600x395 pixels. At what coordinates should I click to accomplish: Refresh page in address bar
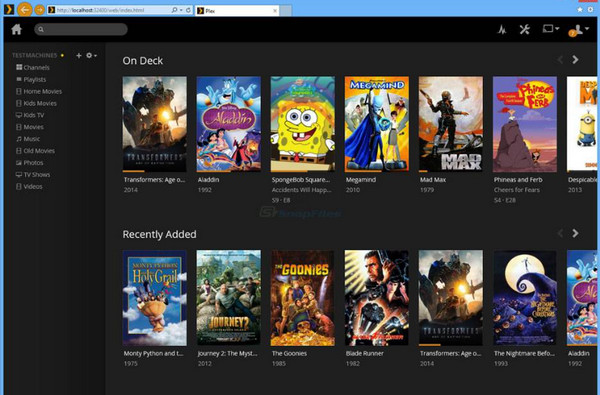coord(188,10)
